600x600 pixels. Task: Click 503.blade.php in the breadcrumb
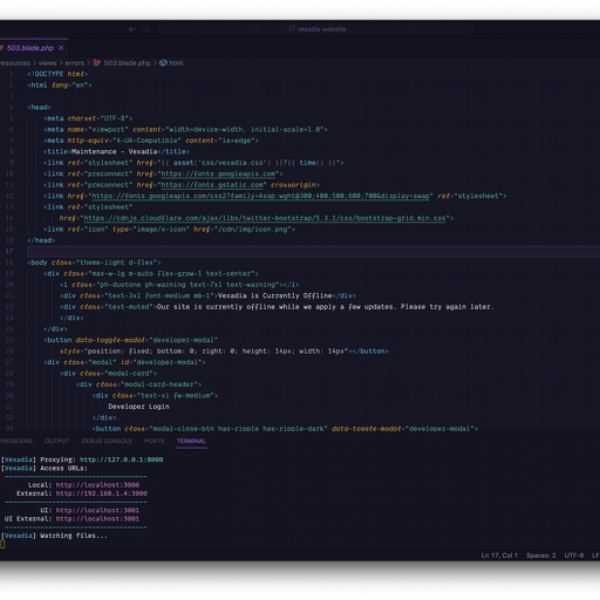[x=127, y=63]
